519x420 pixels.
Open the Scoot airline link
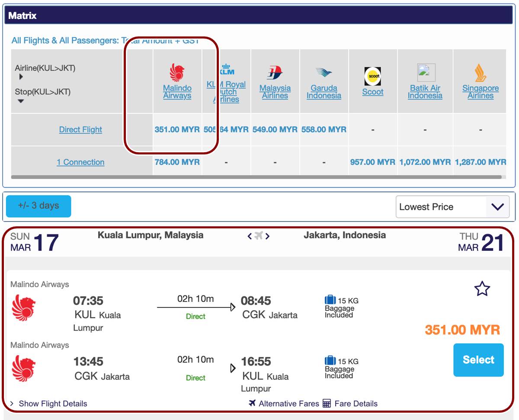[x=373, y=92]
